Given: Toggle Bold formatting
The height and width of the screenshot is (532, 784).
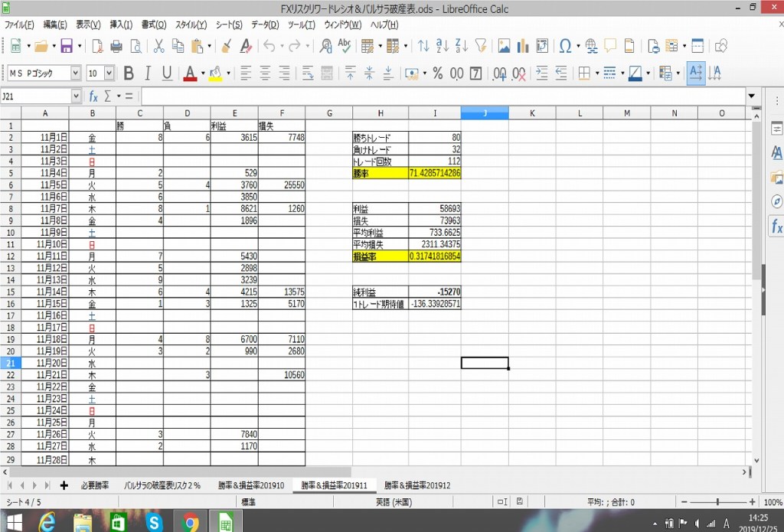Looking at the screenshot, I should (128, 73).
